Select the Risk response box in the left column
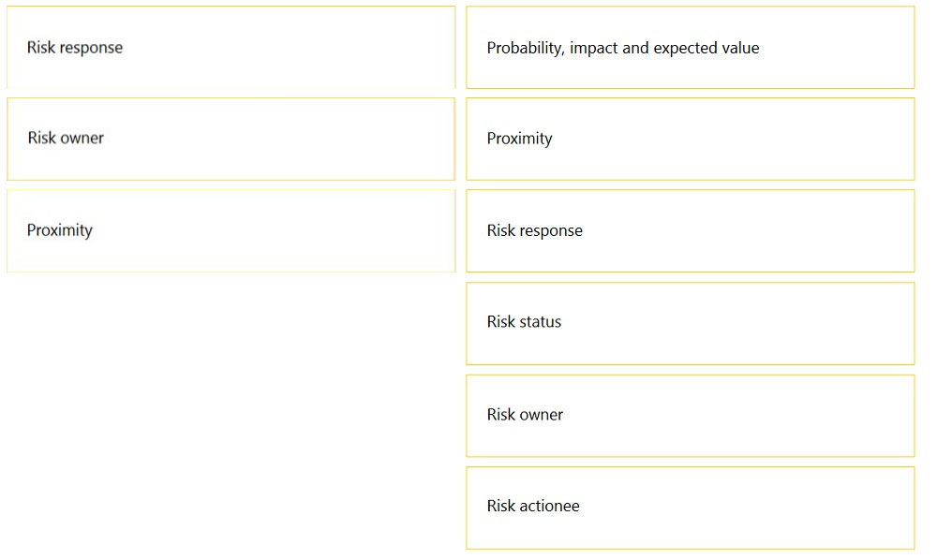Viewport: 937px width, 560px height. 231,47
